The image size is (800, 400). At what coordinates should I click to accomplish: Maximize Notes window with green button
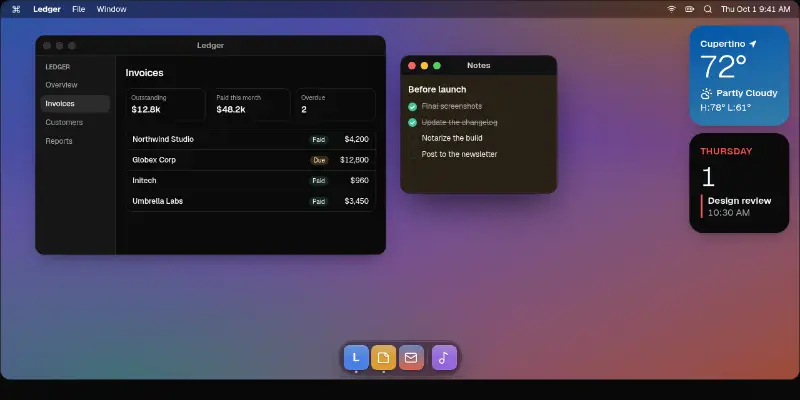pyautogui.click(x=437, y=66)
